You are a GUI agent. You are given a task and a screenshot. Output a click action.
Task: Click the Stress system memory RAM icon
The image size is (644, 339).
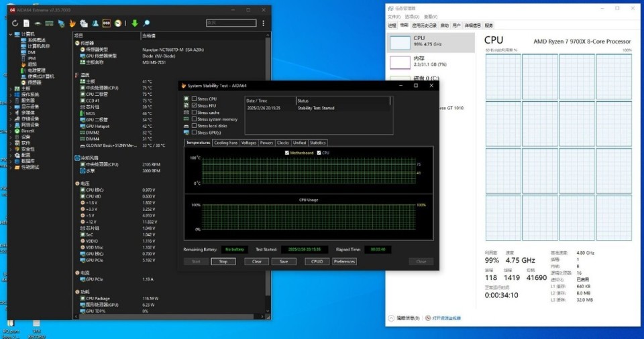(x=186, y=119)
